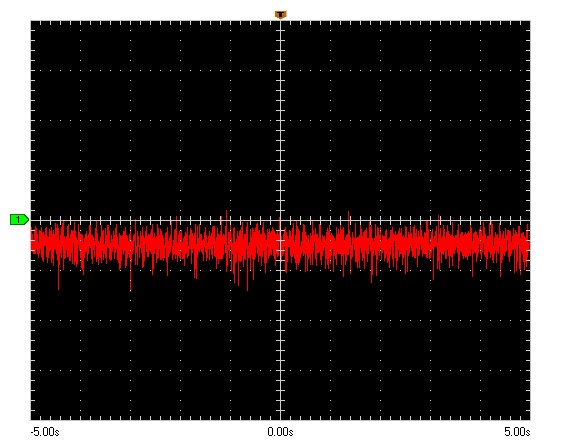Click the -5.00s time axis label
This screenshot has width=561, height=441.
[45, 432]
